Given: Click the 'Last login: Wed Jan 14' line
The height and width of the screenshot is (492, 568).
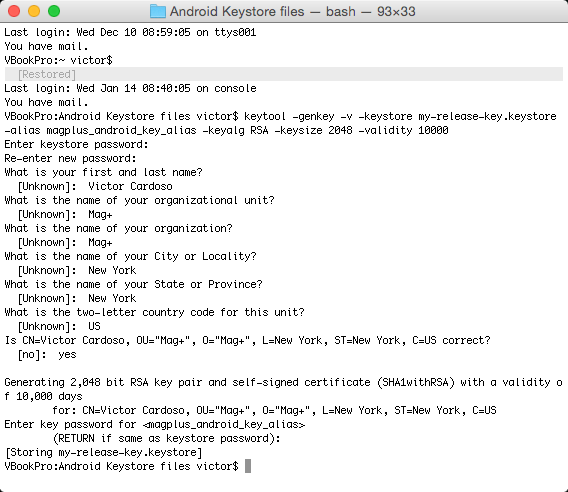Looking at the screenshot, I should coord(130,88).
